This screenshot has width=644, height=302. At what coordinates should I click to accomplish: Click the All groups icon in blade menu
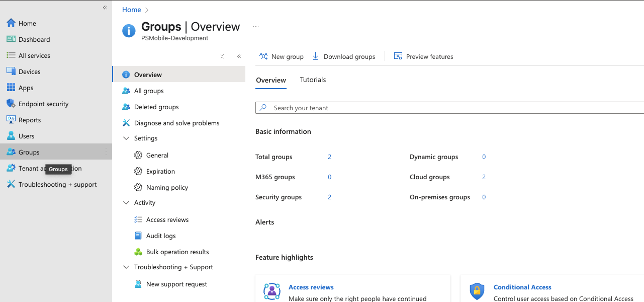(x=126, y=91)
